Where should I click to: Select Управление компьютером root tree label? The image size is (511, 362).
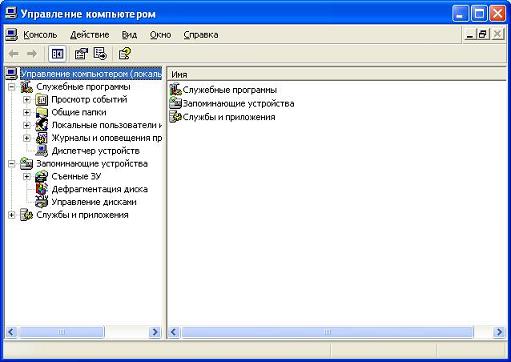point(91,74)
